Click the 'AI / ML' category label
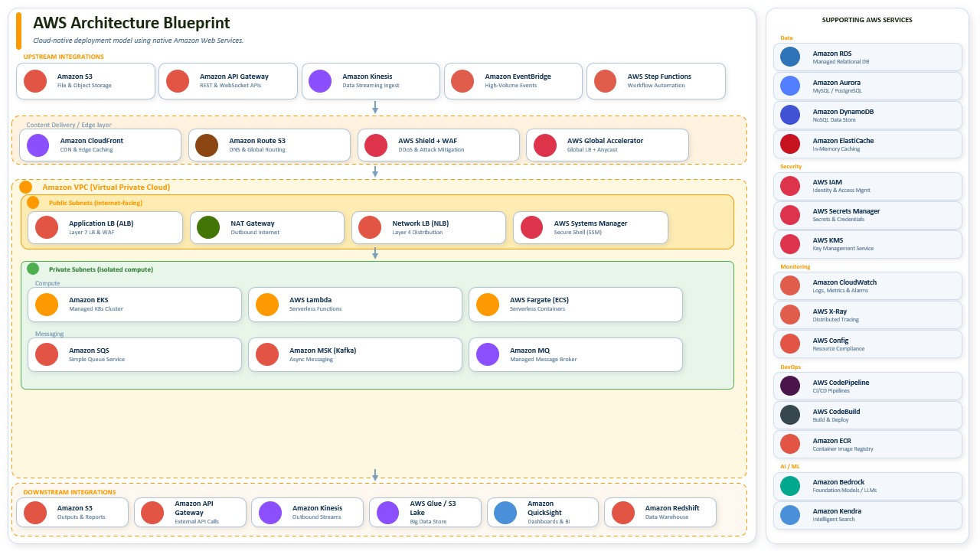The image size is (980, 551). pos(790,466)
